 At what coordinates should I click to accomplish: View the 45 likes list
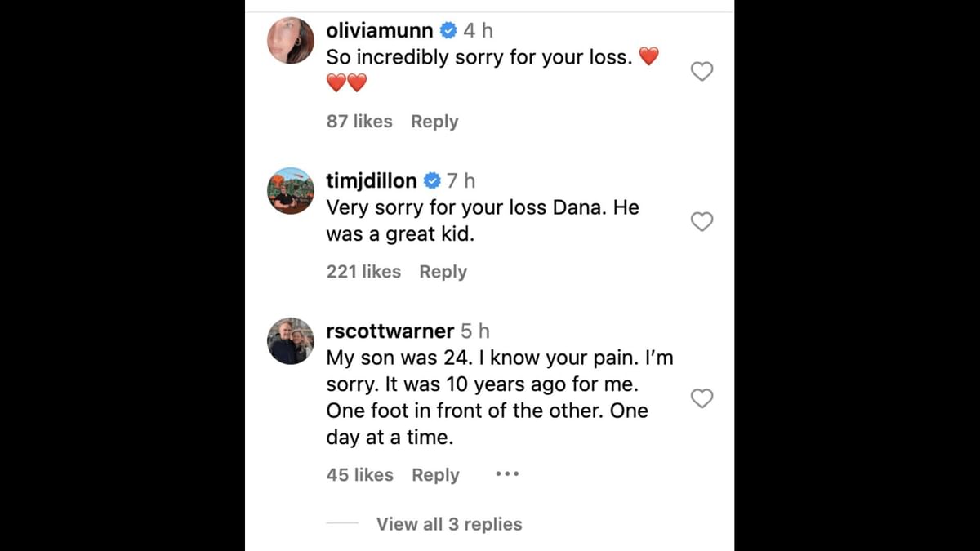click(359, 475)
